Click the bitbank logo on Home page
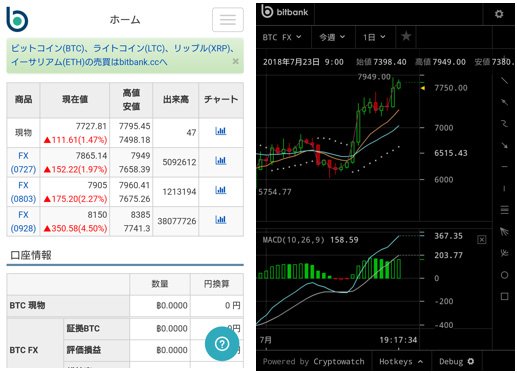The image size is (517, 373). coord(17,20)
